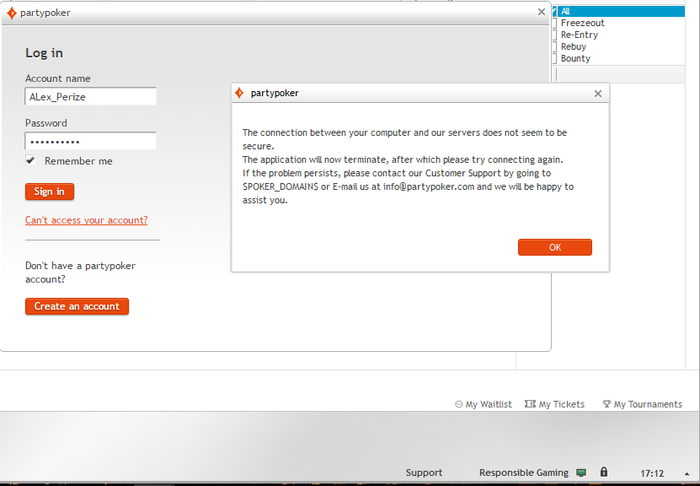Click Create an account button
The height and width of the screenshot is (486, 700).
[77, 306]
